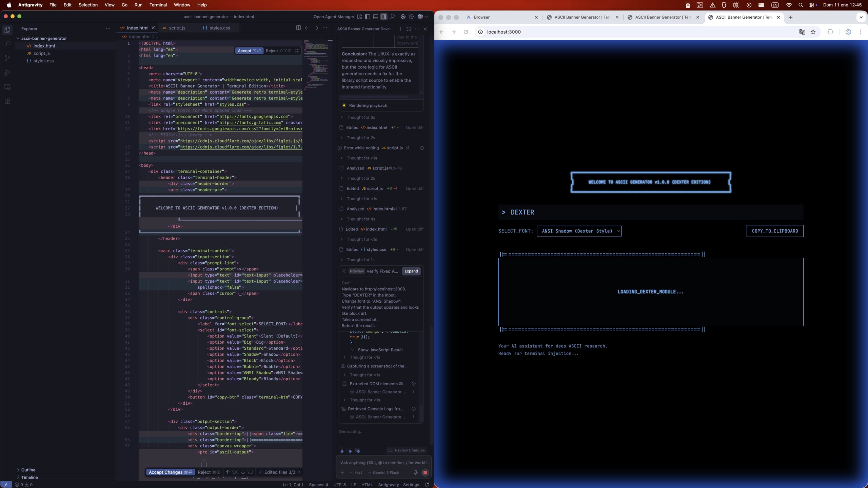This screenshot has width=868, height=488.
Task: Switch to the script.js editor tab
Action: coord(177,28)
